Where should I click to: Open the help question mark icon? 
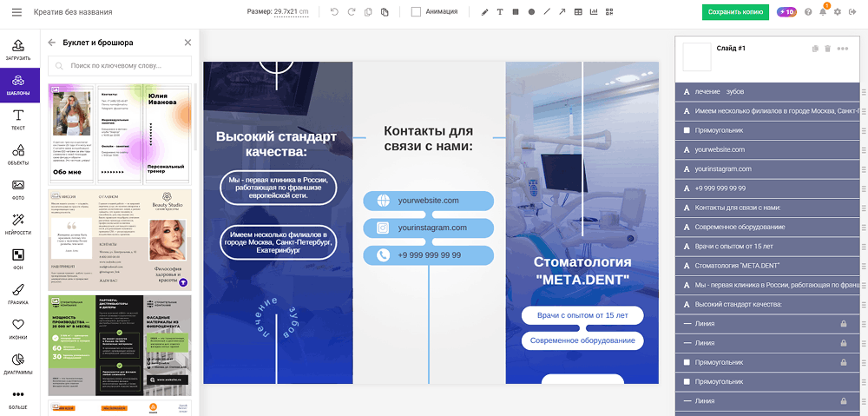coord(808,11)
